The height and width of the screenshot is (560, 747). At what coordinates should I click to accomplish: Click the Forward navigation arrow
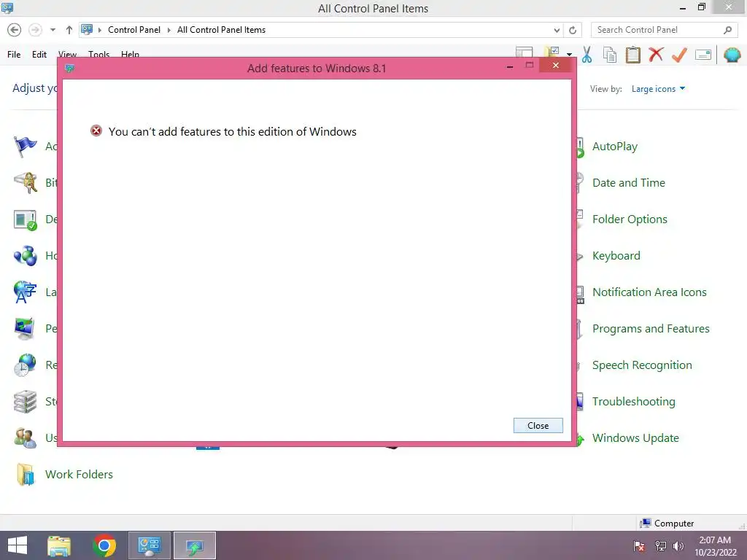(35, 30)
